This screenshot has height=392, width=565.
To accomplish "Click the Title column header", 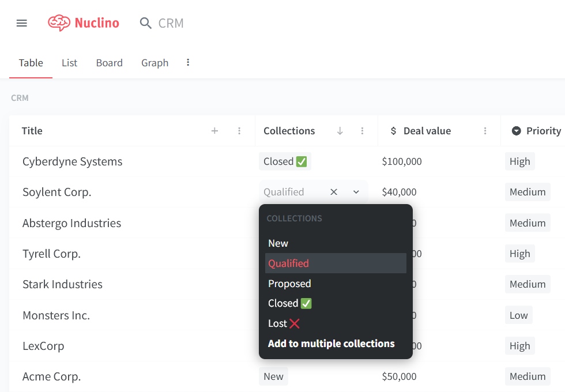I will [32, 131].
